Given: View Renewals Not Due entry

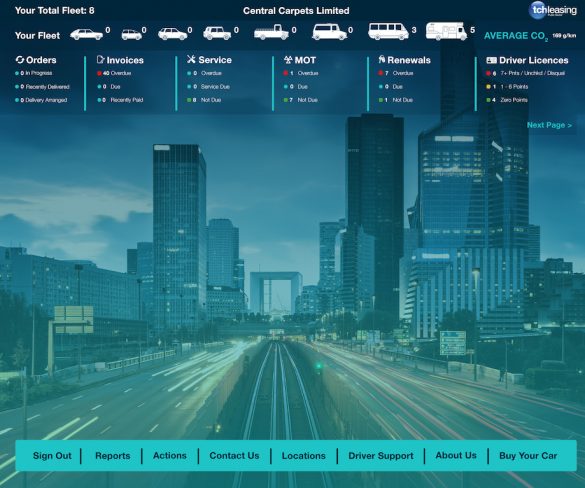Looking at the screenshot, I should [x=395, y=100].
